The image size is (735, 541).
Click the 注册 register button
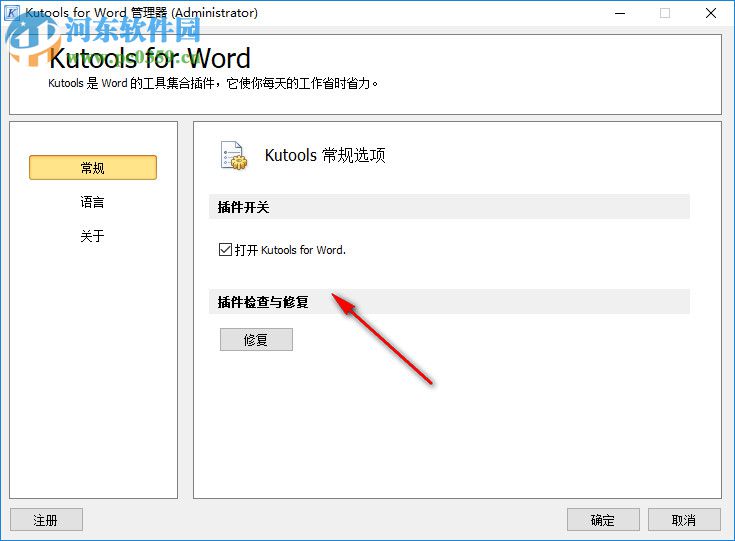(x=46, y=520)
